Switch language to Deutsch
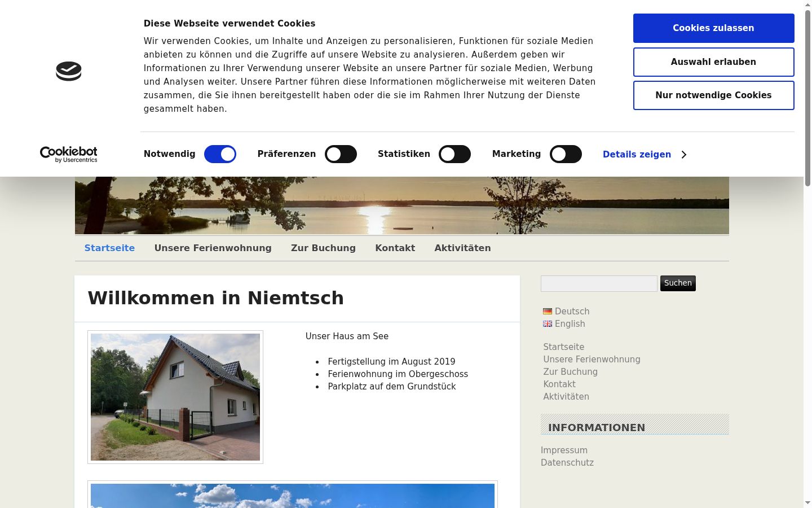The height and width of the screenshot is (508, 812). point(572,311)
